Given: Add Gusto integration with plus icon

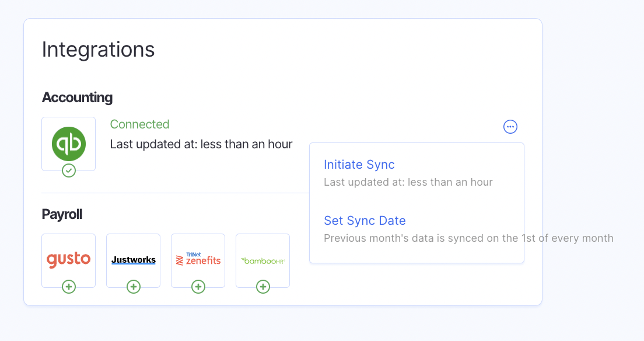Looking at the screenshot, I should tap(69, 287).
